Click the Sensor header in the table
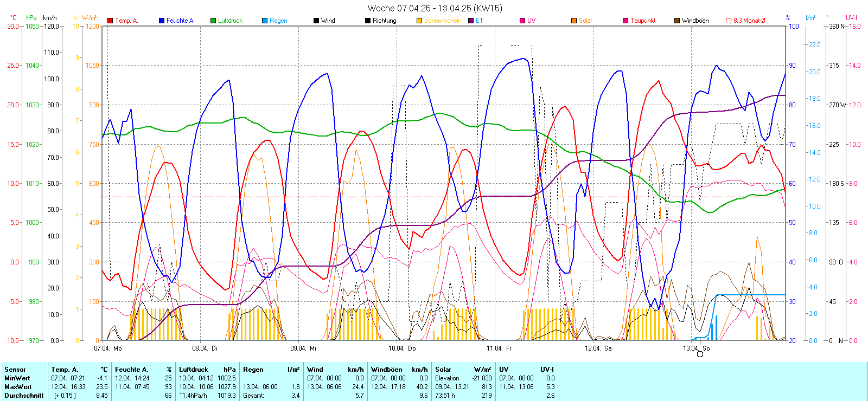Viewport: 868px width, 401px height. (15, 370)
